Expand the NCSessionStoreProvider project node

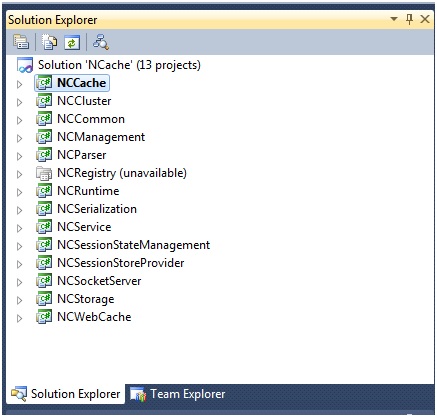(19, 264)
